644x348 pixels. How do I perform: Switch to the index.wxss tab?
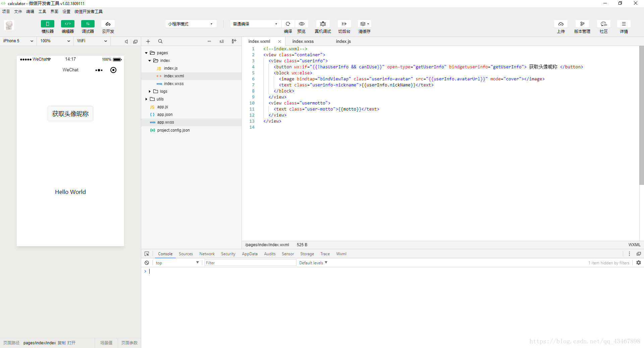tap(303, 42)
